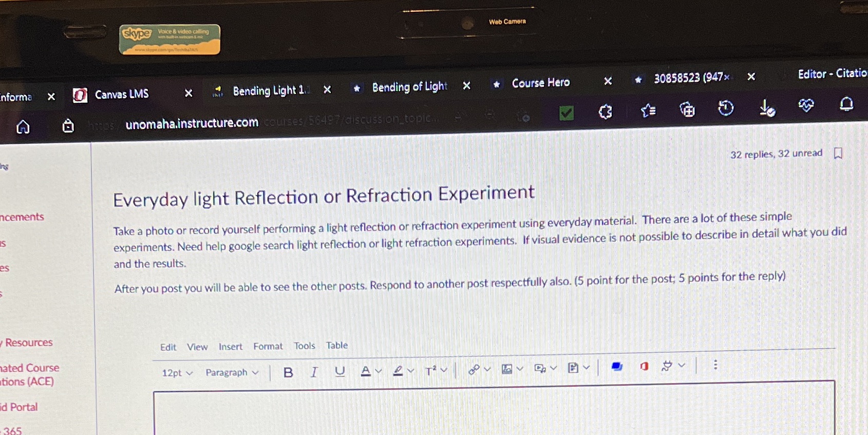Screen dimensions: 868x435
Task: Open the Office 365 tool icon
Action: [x=644, y=366]
